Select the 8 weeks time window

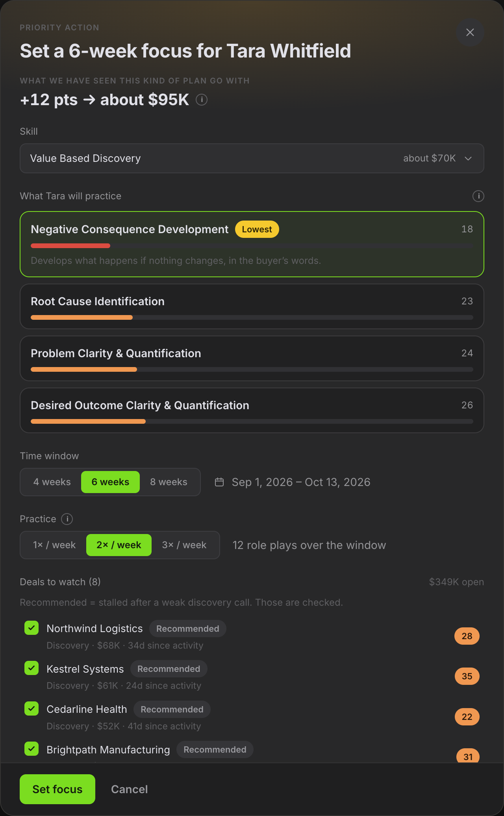(x=169, y=482)
